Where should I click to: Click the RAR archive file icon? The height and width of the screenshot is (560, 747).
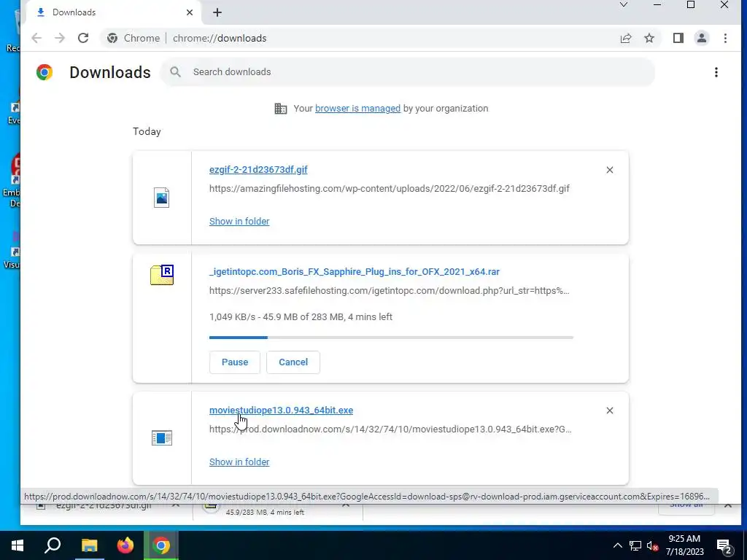coord(162,275)
